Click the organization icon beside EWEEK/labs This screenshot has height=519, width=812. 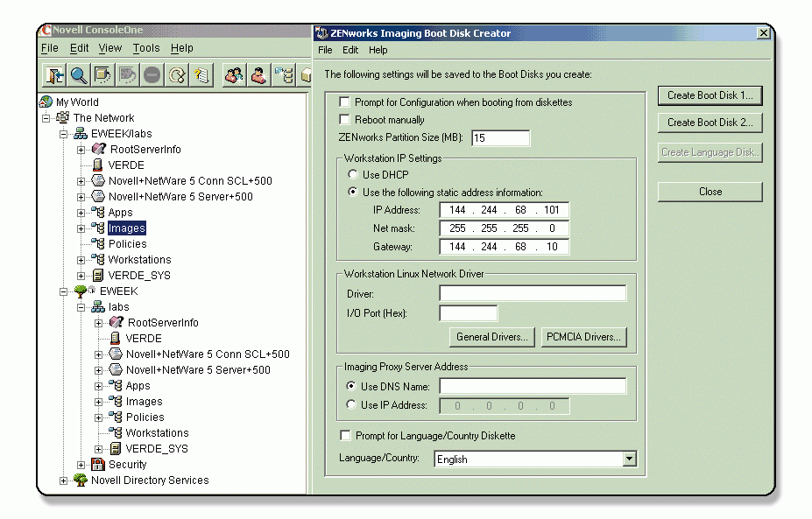pos(81,134)
